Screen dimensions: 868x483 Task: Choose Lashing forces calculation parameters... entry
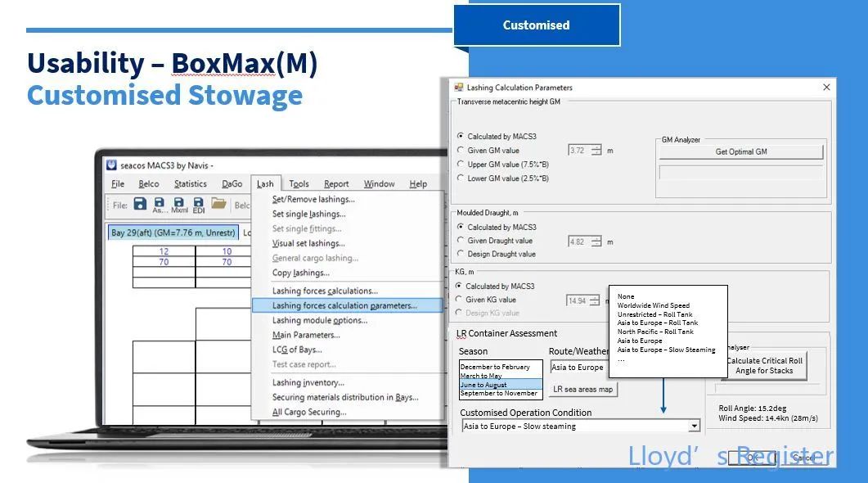[348, 305]
